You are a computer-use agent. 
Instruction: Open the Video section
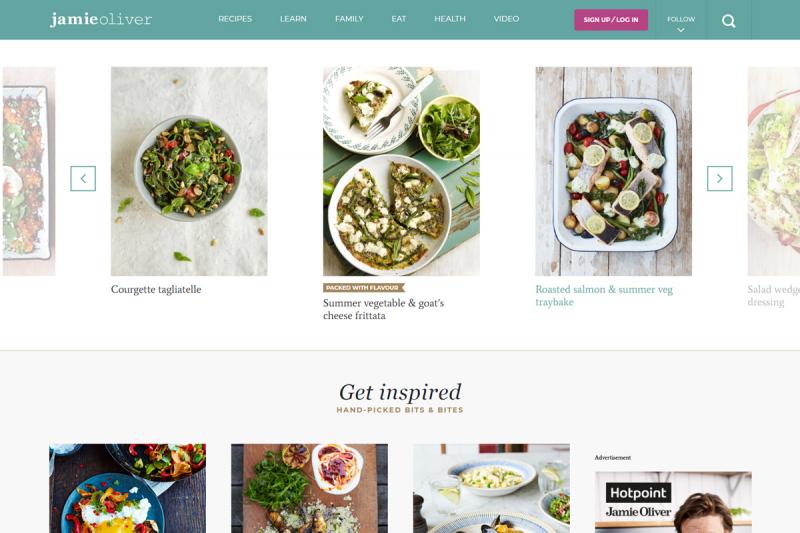[506, 19]
